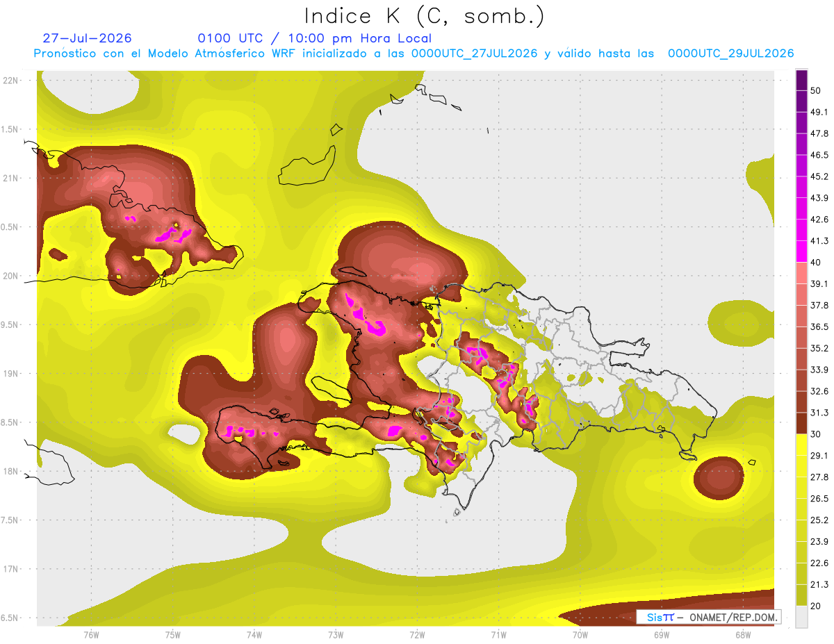Image resolution: width=834 pixels, height=644 pixels.
Task: Click colorbar value 30
Action: (816, 434)
